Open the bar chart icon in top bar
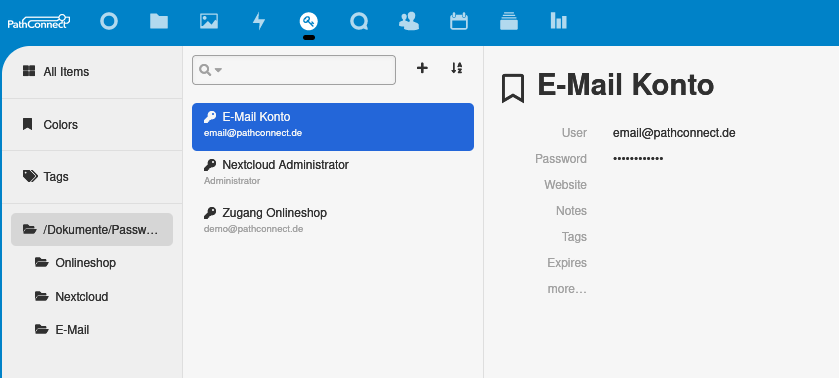The image size is (839, 378). (x=559, y=21)
